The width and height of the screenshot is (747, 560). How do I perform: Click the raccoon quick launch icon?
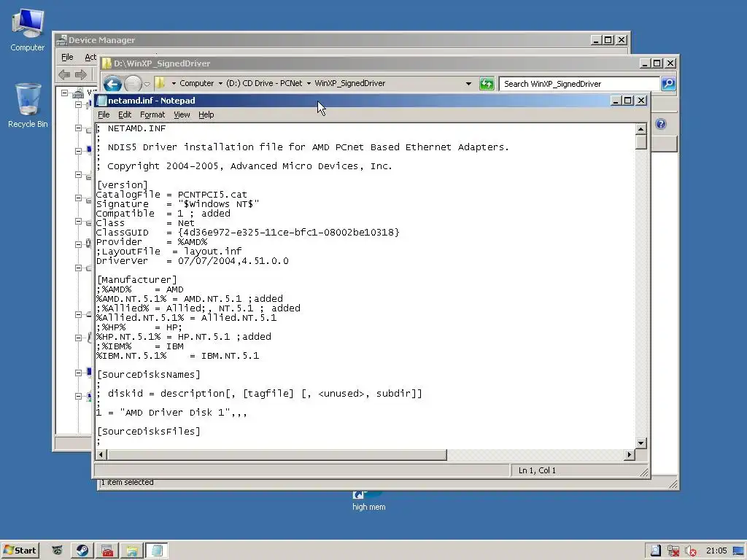click(57, 551)
